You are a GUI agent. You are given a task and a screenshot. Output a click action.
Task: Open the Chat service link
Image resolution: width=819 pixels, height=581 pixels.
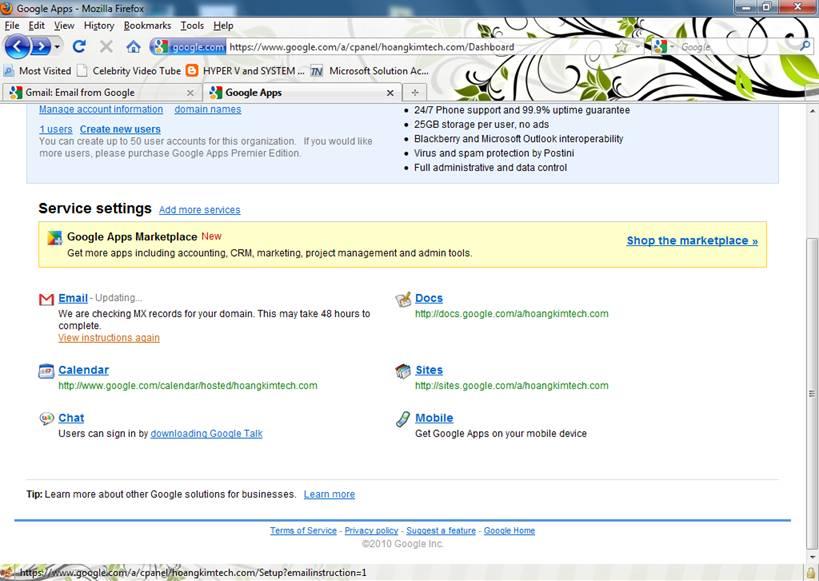point(71,418)
